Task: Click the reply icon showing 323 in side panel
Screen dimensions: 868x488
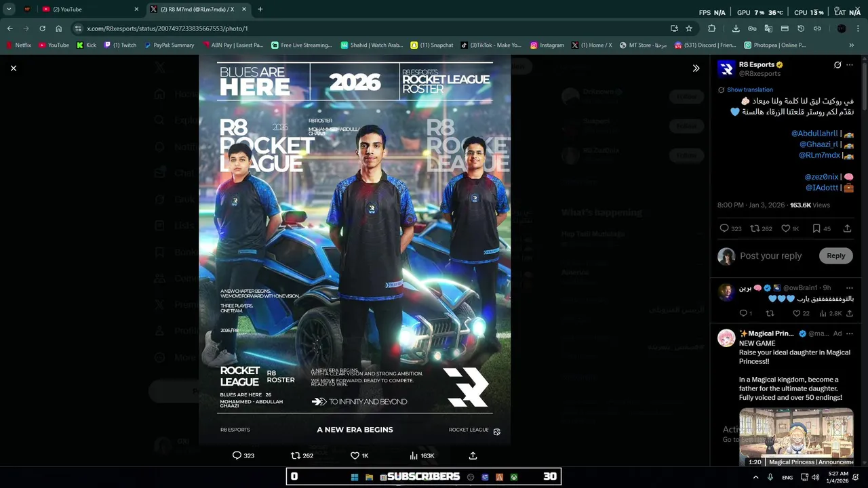Action: 724,228
